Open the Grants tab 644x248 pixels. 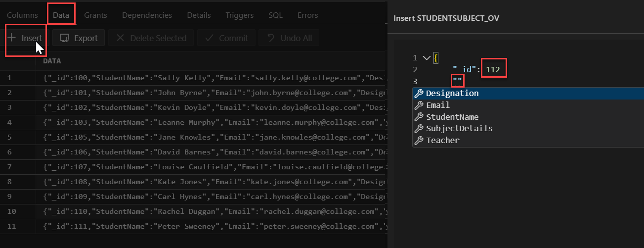click(95, 15)
